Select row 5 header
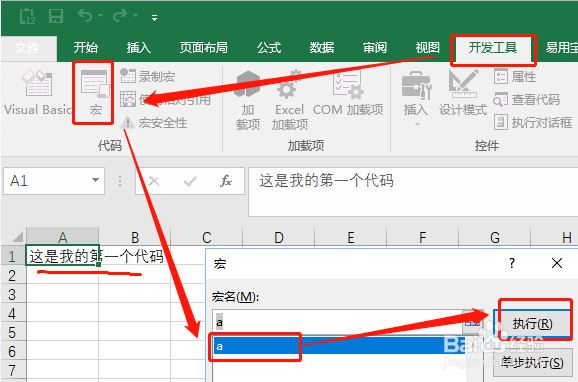578x382 pixels. click(x=13, y=332)
